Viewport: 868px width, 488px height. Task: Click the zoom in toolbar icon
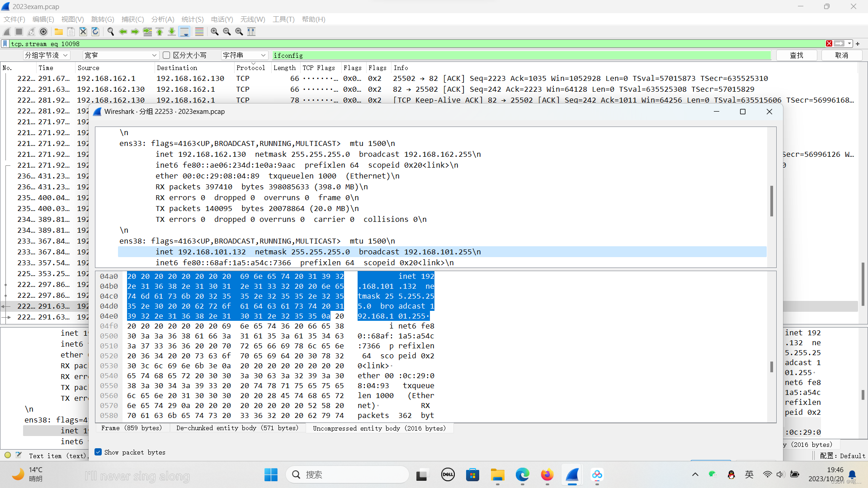(x=215, y=32)
